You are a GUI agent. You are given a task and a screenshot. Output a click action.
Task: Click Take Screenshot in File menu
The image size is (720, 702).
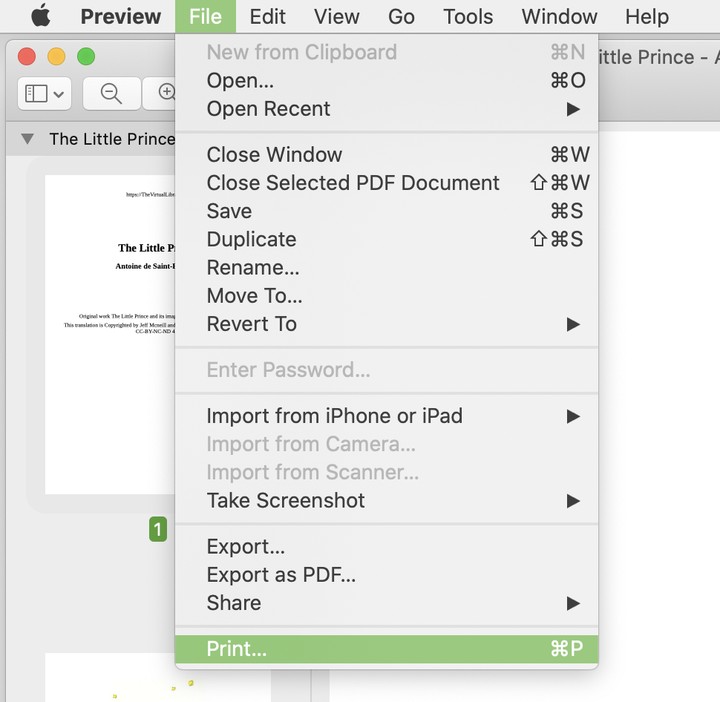[286, 500]
